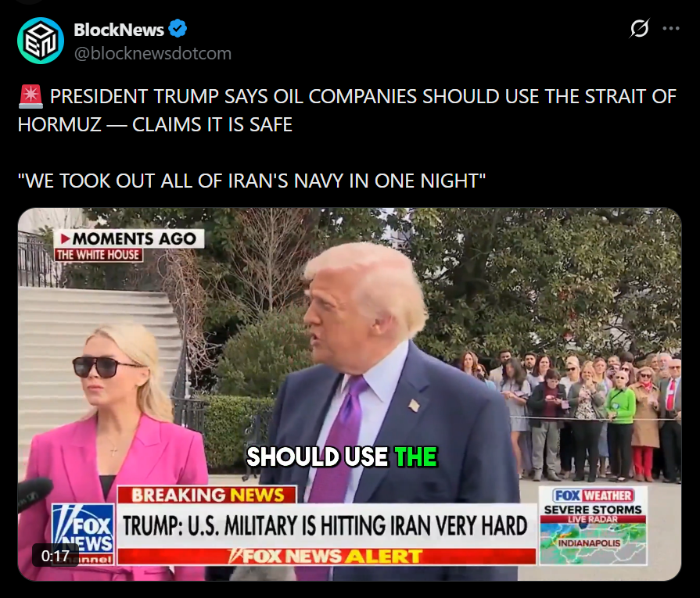Image resolution: width=700 pixels, height=598 pixels.
Task: Open the BlockNews profile avatar
Action: click(41, 41)
